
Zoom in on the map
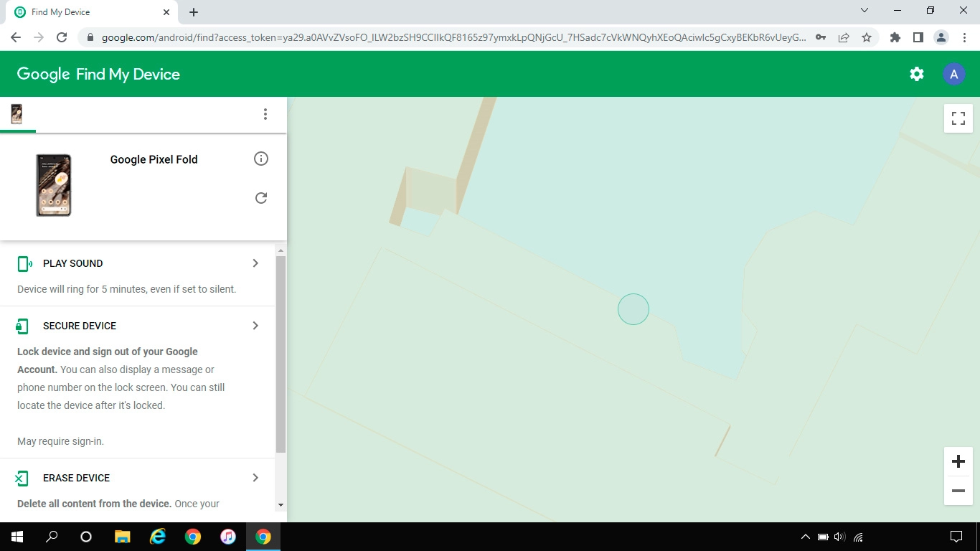coord(958,461)
